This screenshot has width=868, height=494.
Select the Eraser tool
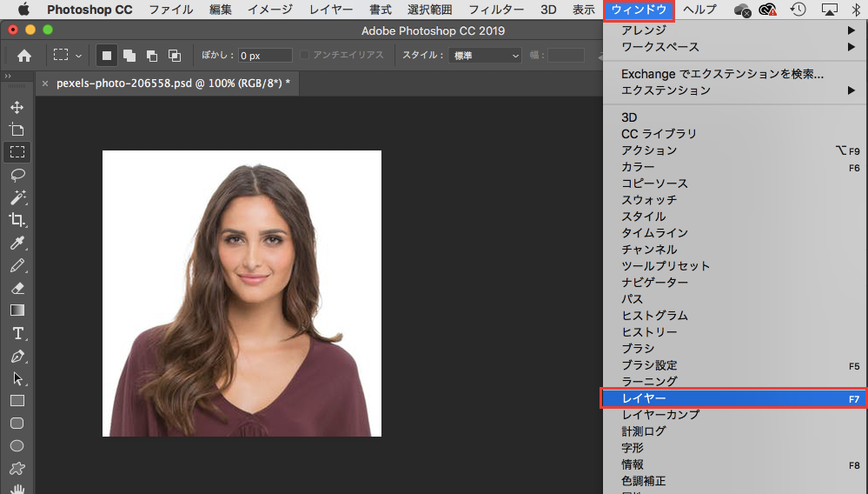(x=17, y=288)
